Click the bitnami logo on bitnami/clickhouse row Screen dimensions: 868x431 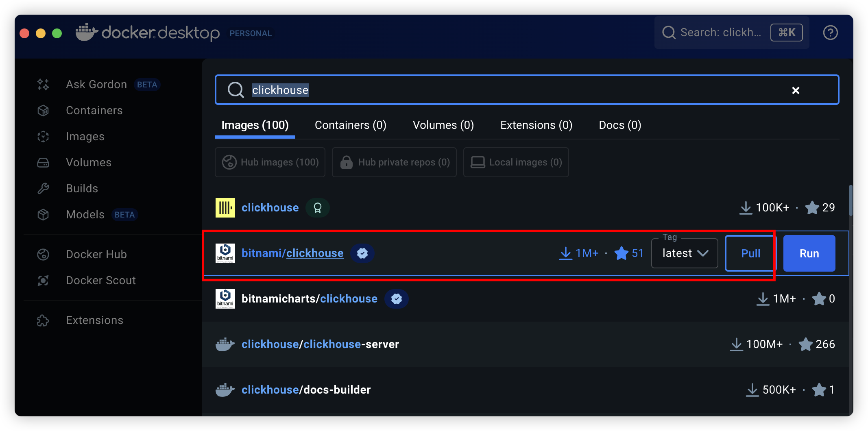[x=225, y=253]
